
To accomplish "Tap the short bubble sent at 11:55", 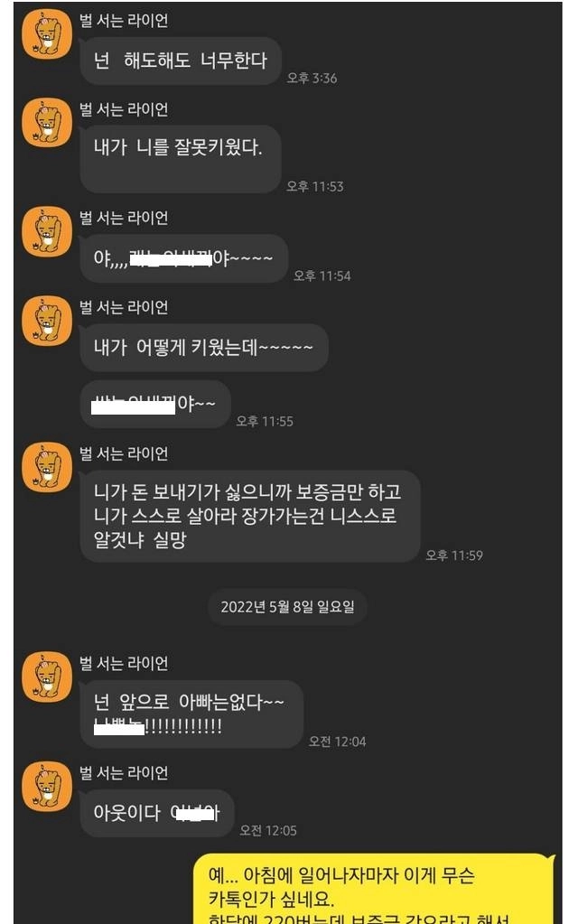I will (155, 405).
